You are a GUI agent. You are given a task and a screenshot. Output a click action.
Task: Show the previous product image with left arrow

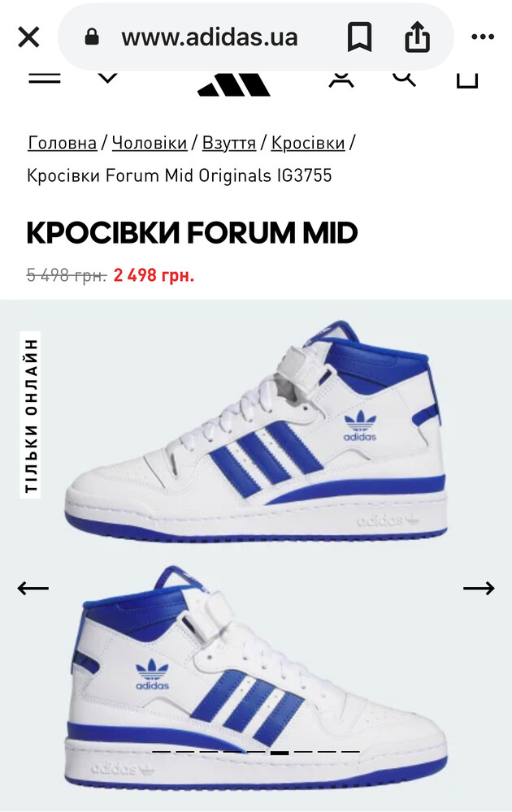click(33, 588)
